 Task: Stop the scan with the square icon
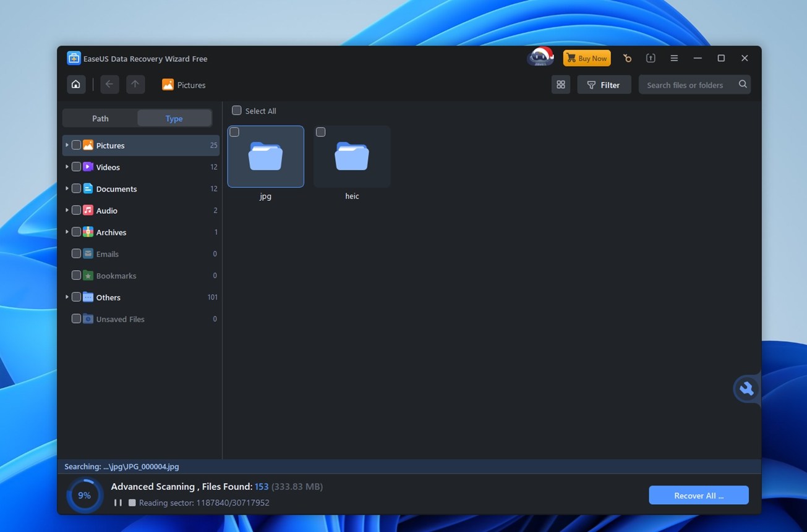(132, 503)
